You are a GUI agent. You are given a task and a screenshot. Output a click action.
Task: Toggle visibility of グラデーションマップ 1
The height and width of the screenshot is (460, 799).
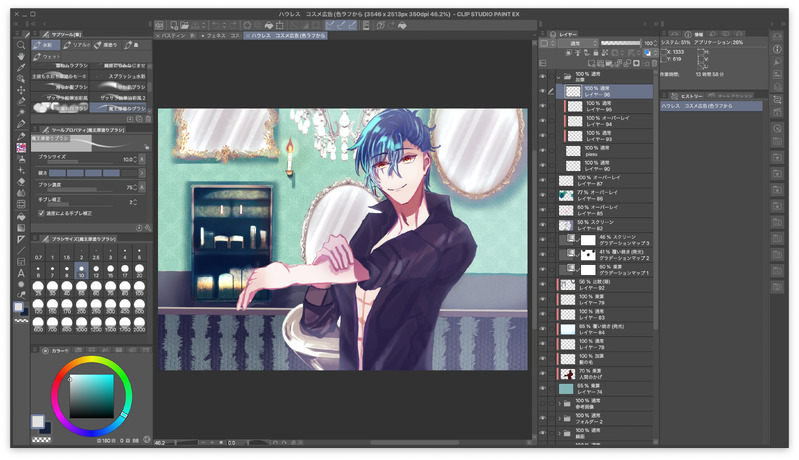[543, 269]
